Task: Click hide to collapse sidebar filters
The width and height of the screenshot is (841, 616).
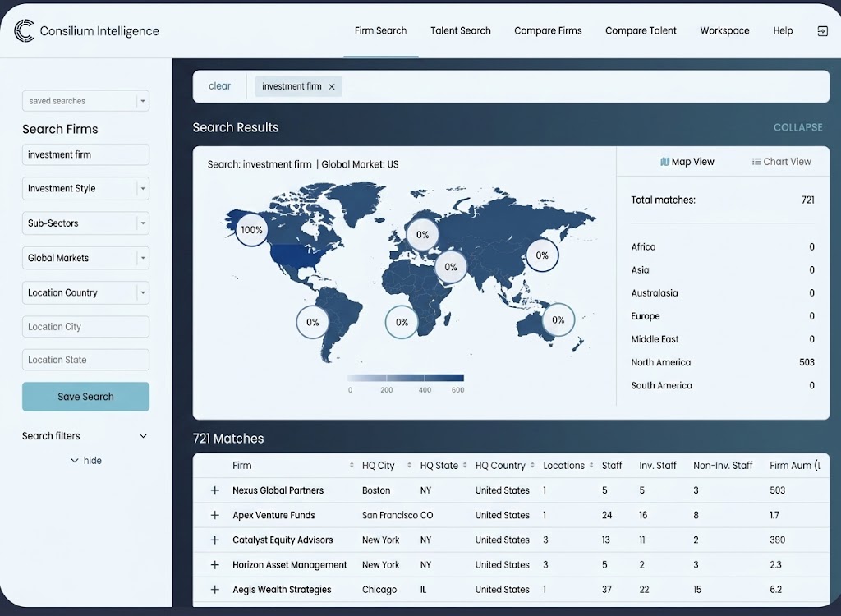Action: (85, 461)
